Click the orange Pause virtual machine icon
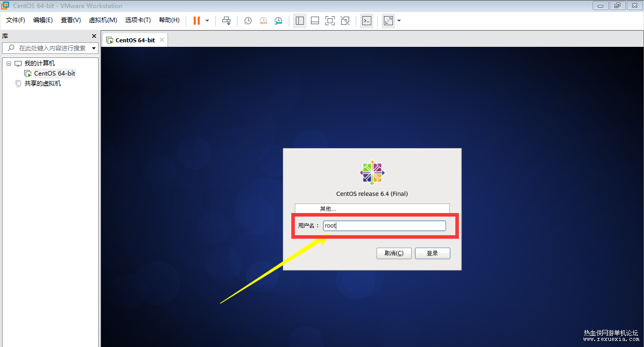The height and width of the screenshot is (347, 644). point(197,21)
